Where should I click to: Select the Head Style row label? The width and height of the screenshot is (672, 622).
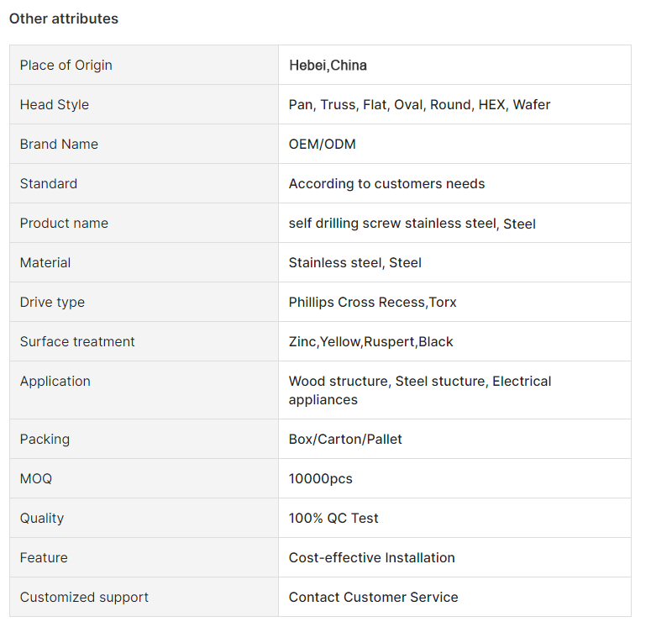(x=55, y=105)
